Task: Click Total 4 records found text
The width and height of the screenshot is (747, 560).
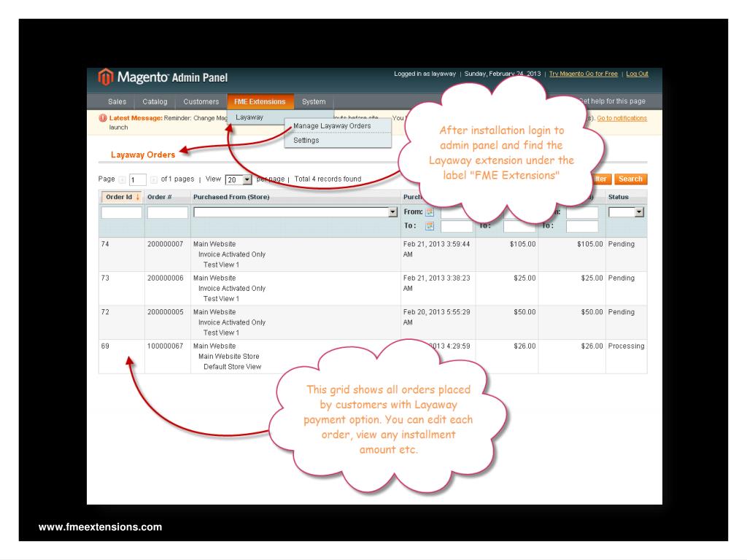Action: [x=328, y=179]
